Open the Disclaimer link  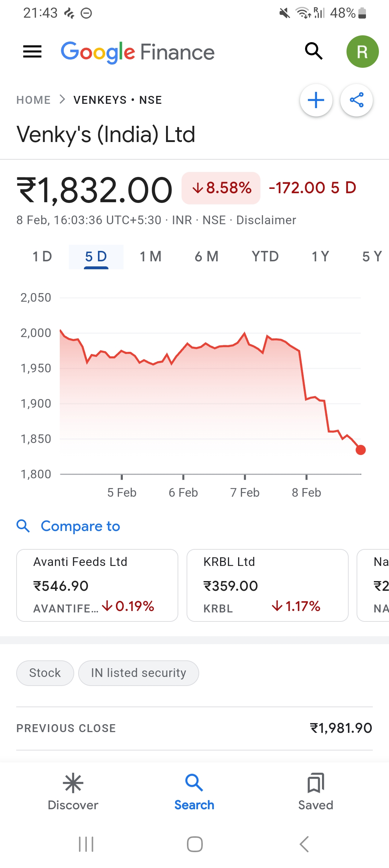(266, 220)
